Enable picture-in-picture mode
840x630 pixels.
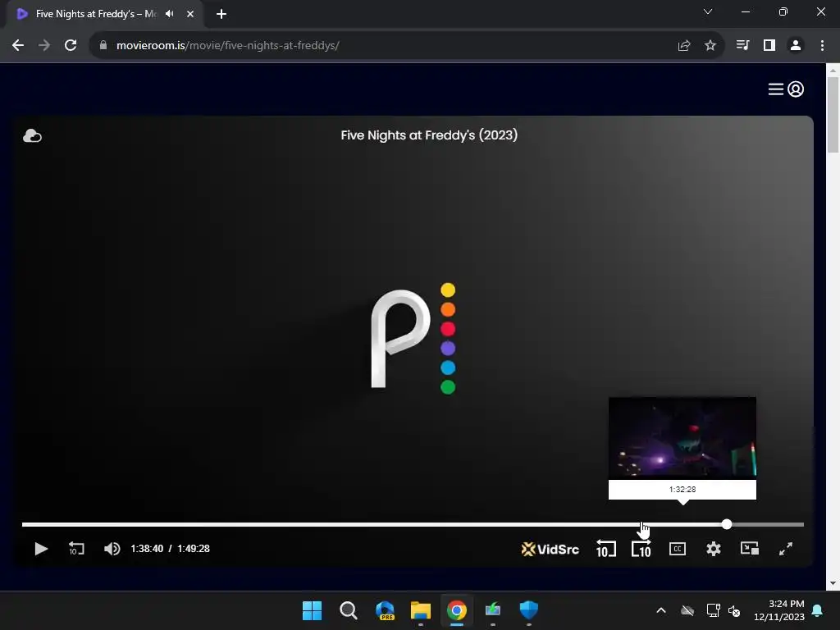tap(750, 549)
